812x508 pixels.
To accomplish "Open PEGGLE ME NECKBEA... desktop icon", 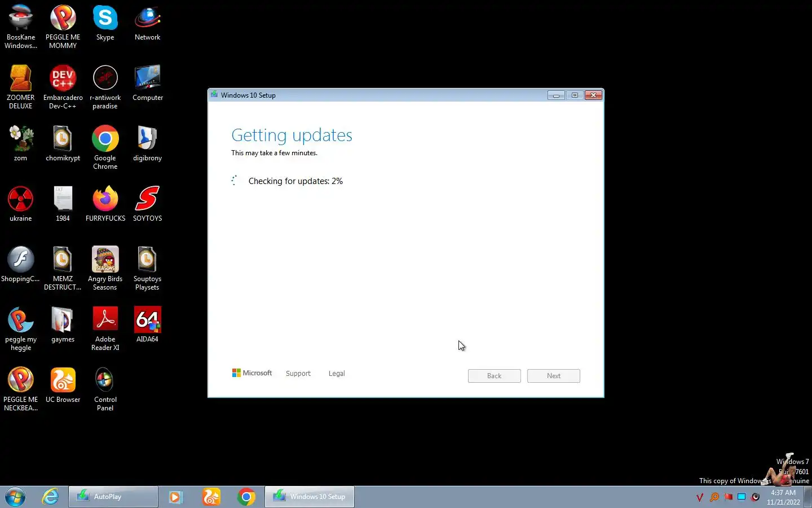I will [21, 389].
